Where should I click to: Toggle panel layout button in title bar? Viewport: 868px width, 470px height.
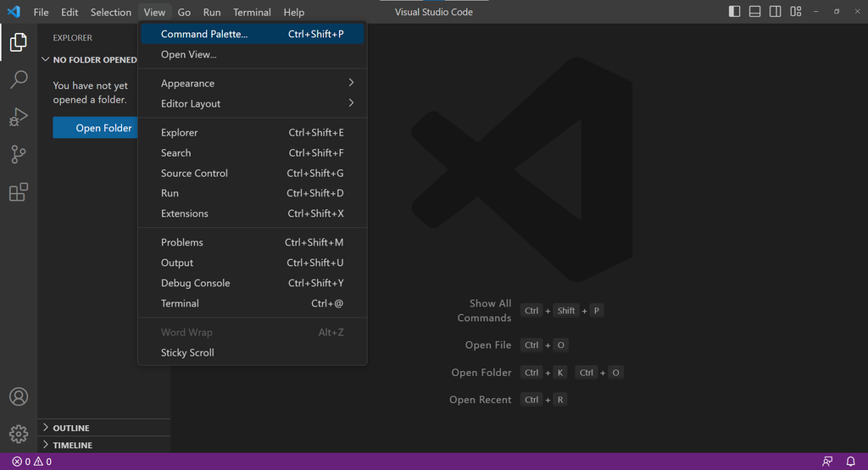754,12
